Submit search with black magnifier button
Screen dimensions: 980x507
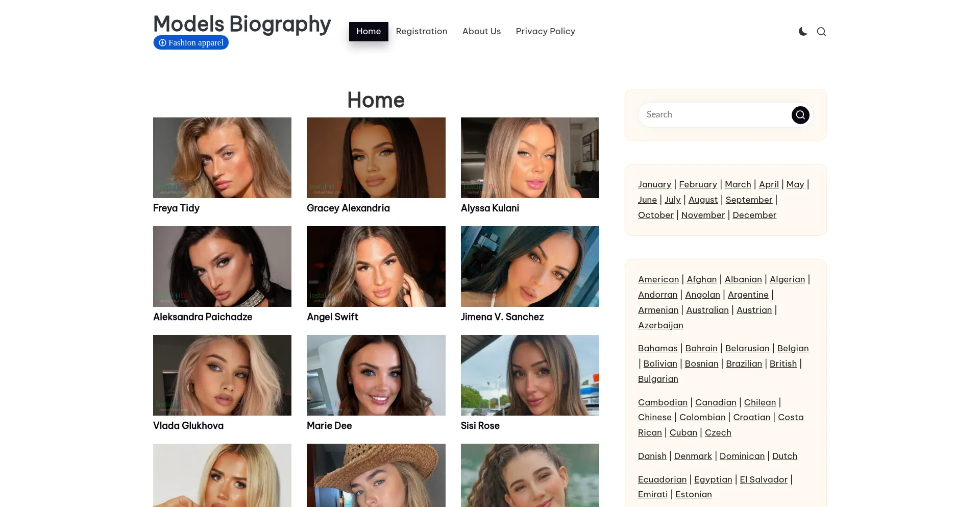800,115
